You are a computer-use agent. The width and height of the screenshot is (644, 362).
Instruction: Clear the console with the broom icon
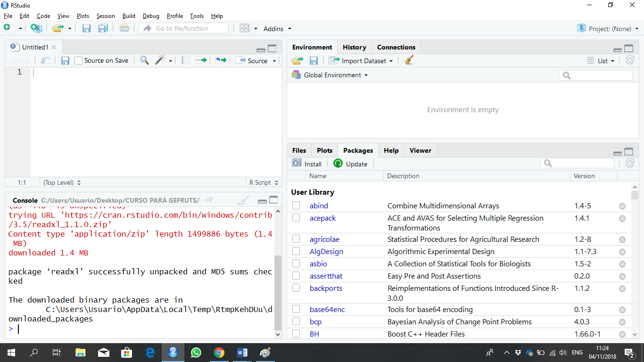pos(243,200)
